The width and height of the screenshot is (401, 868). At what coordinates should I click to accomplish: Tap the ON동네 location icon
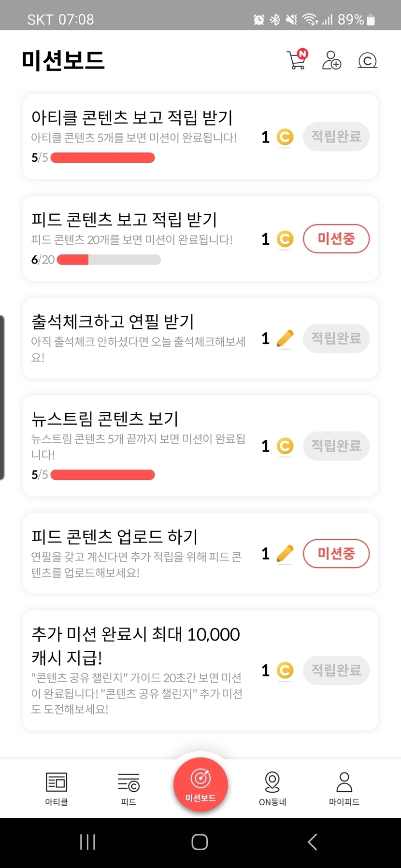coord(272,783)
